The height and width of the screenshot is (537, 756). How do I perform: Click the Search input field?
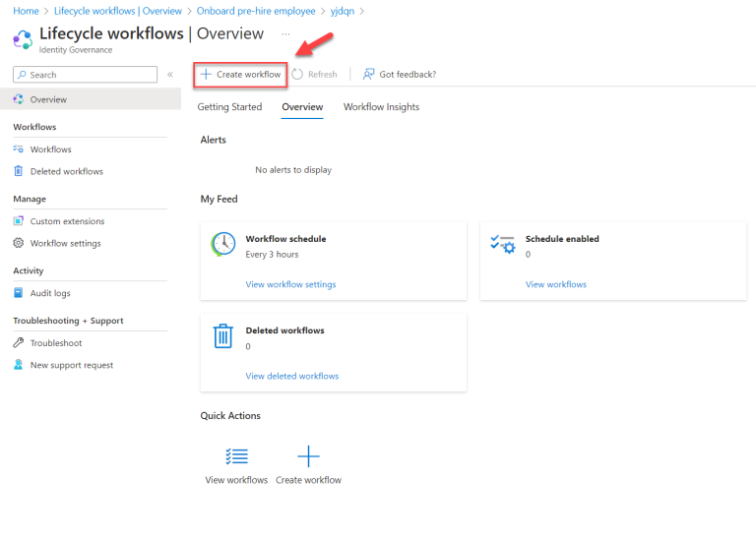point(85,75)
